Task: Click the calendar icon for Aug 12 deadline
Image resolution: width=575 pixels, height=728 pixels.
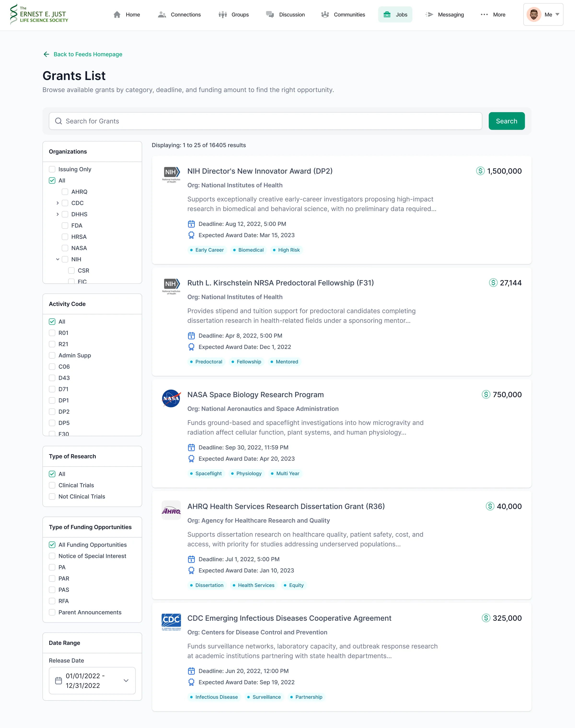Action: click(x=191, y=224)
